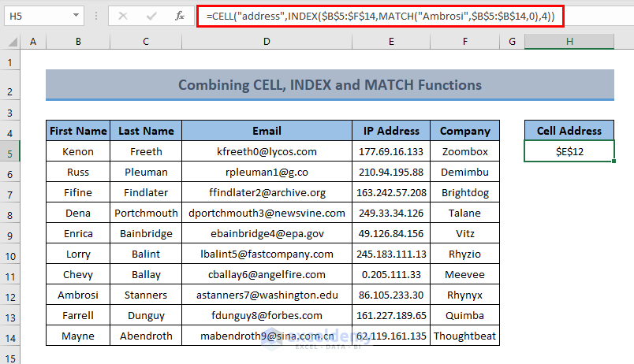Select column A header

click(33, 42)
